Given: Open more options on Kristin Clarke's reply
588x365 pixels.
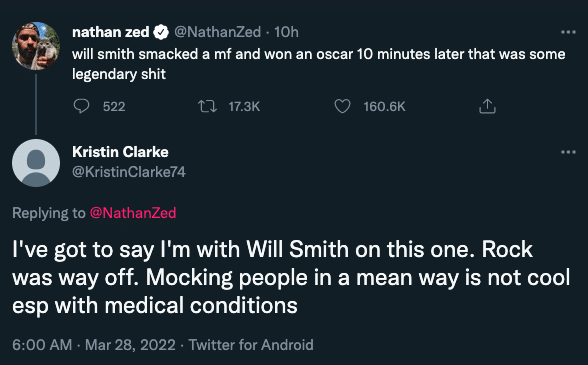Looking at the screenshot, I should point(568,152).
